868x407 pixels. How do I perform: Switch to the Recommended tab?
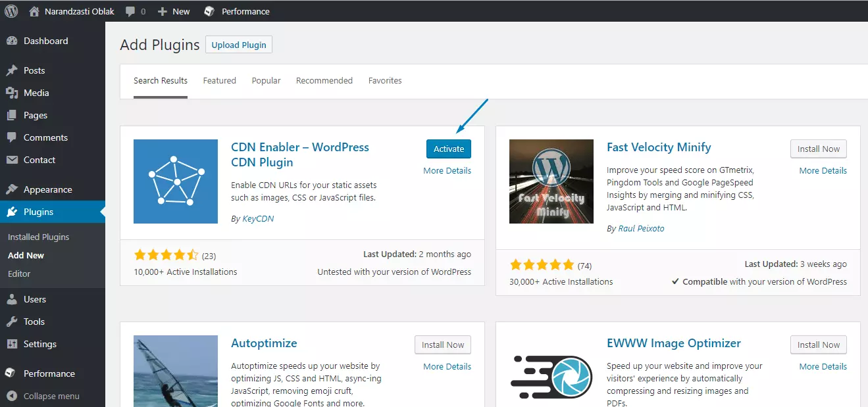(x=324, y=81)
